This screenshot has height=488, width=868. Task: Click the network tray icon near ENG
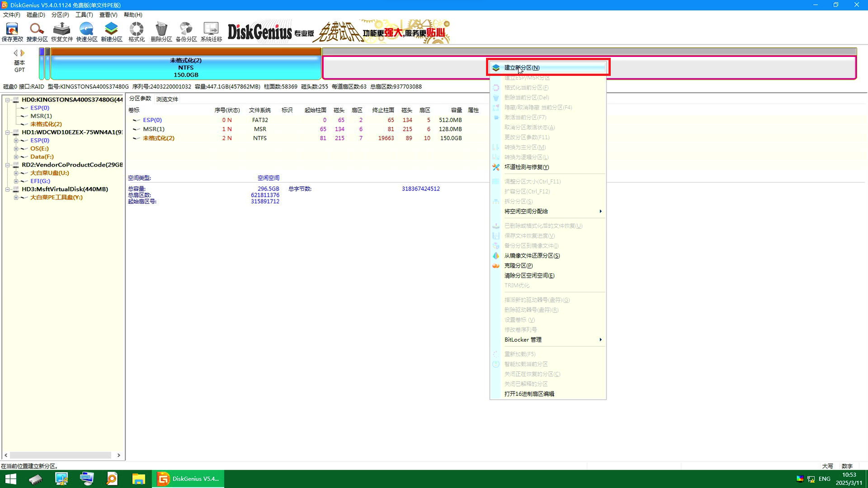pyautogui.click(x=811, y=479)
